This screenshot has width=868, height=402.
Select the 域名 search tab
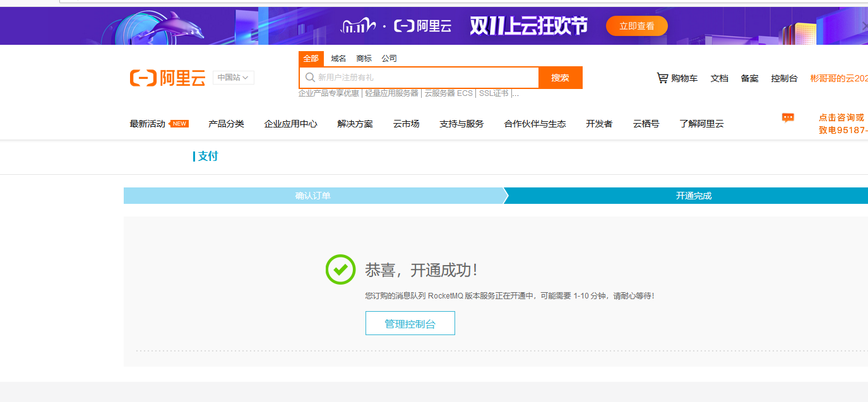tap(338, 58)
